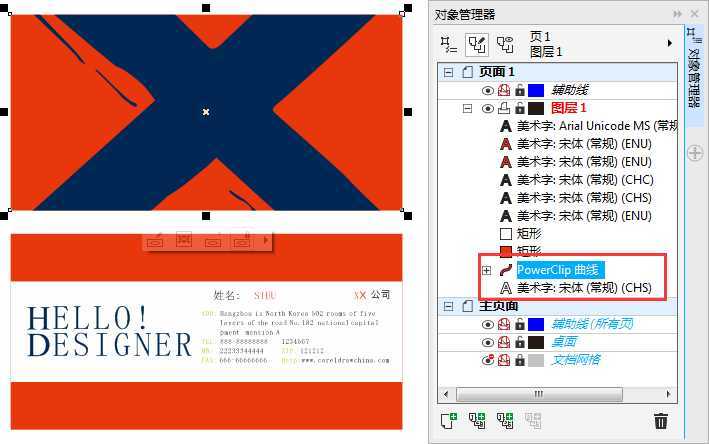This screenshot has height=444, width=709.
Task: Toggle lock icon of 图层 1
Action: [x=520, y=109]
